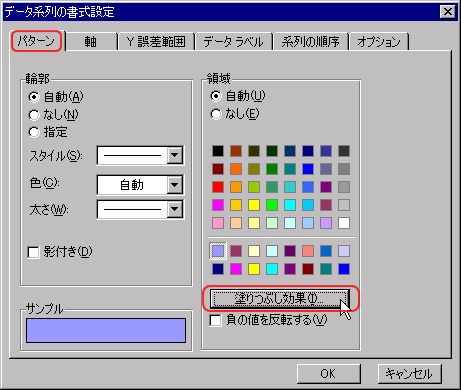Image resolution: width=461 pixels, height=390 pixels.
Task: Toggle 負の値を反転する checkbox
Action: tap(215, 320)
